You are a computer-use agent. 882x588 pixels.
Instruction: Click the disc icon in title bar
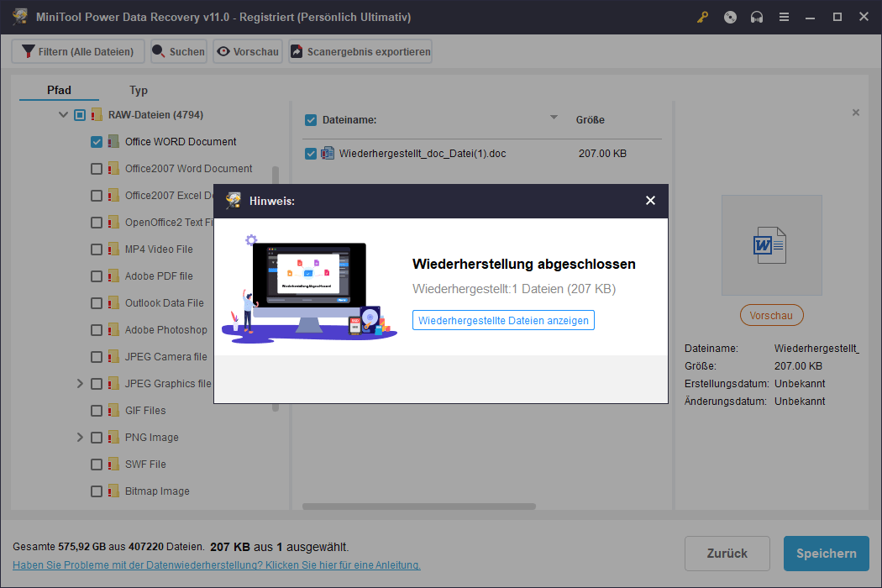[x=730, y=17]
